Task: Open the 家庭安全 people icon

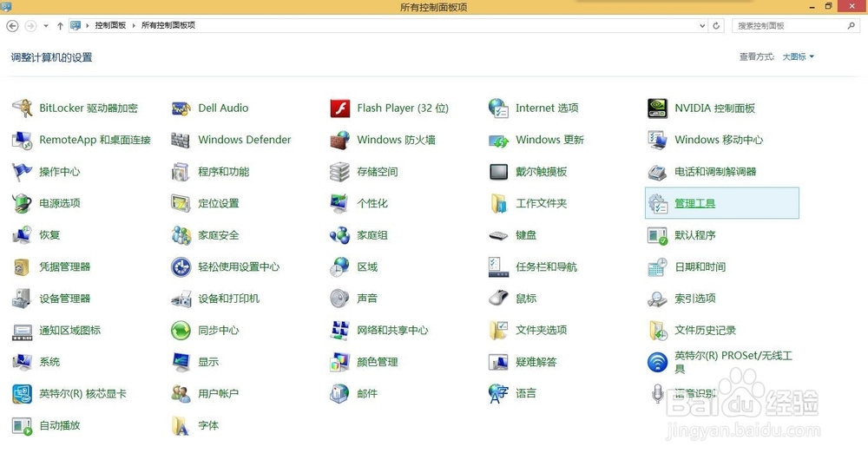Action: point(181,234)
